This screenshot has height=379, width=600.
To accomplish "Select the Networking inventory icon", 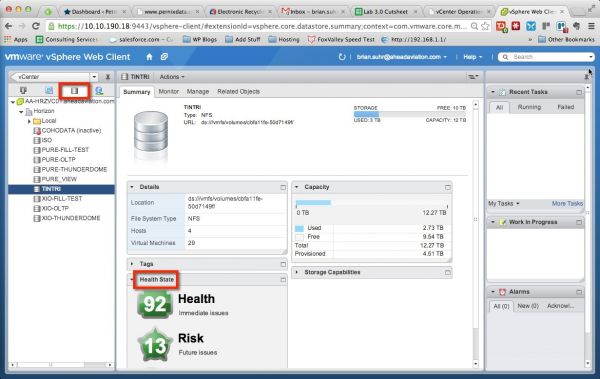I will (99, 90).
